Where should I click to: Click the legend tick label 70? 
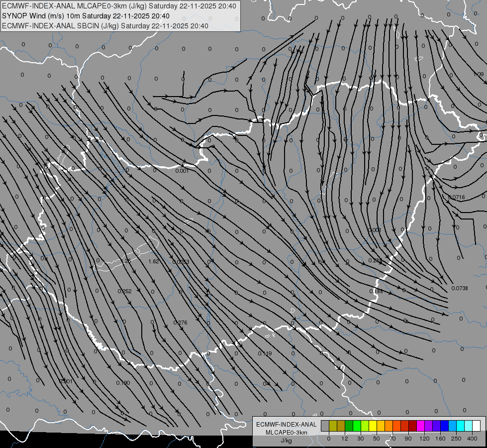(x=392, y=439)
